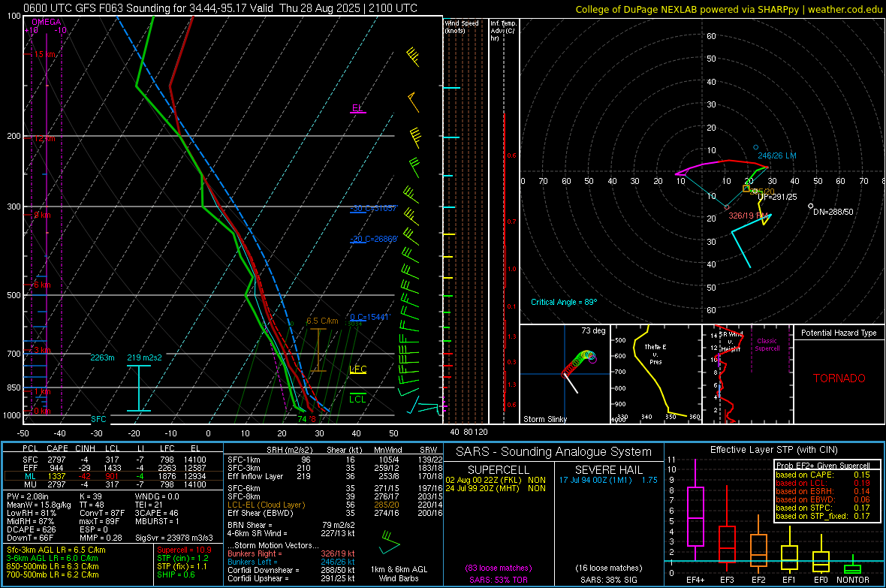Image resolution: width=886 pixels, height=588 pixels.
Task: Click the '2263m' effective inflow label
Action: click(102, 357)
